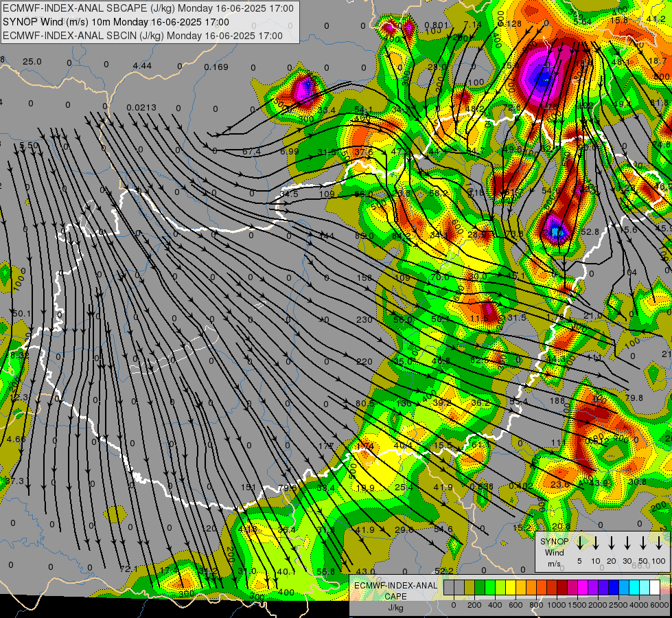Click the 0.169 value on the map
The width and height of the screenshot is (672, 618).
click(x=216, y=67)
